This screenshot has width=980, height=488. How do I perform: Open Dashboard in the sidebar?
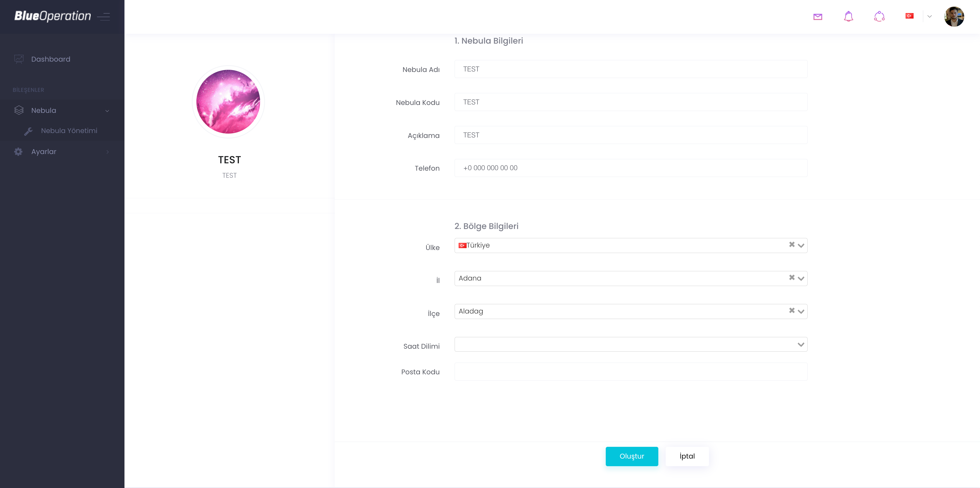pyautogui.click(x=51, y=59)
